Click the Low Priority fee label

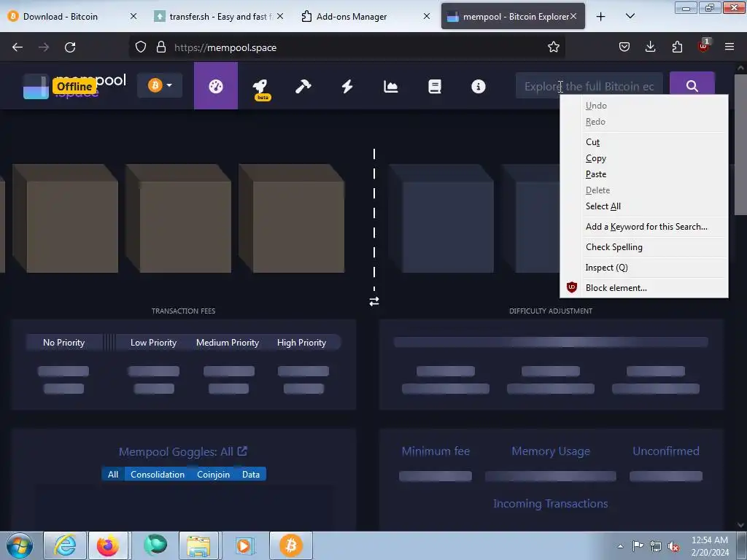(x=153, y=343)
